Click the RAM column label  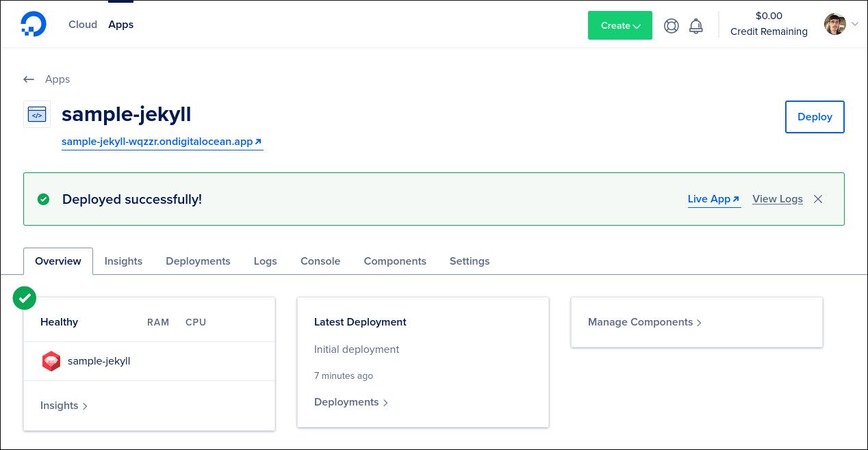tap(158, 322)
